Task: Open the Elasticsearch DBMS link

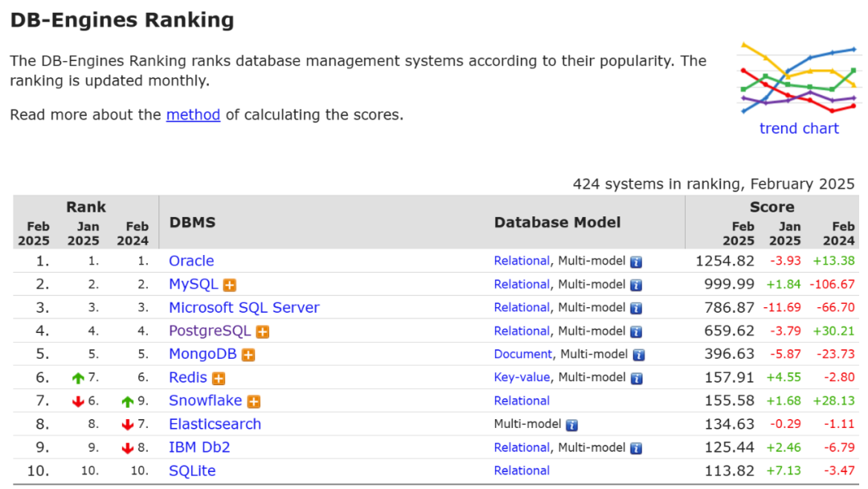Action: (x=215, y=425)
